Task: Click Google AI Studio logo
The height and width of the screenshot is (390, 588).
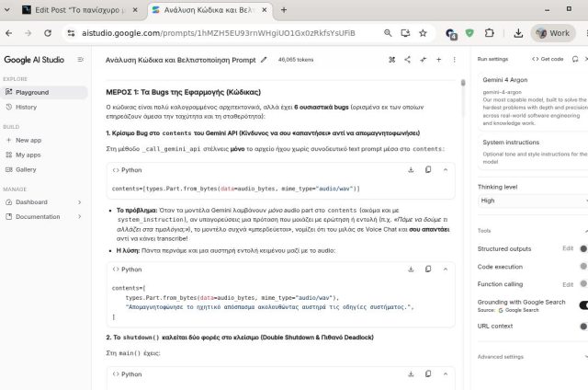Action: (34, 60)
